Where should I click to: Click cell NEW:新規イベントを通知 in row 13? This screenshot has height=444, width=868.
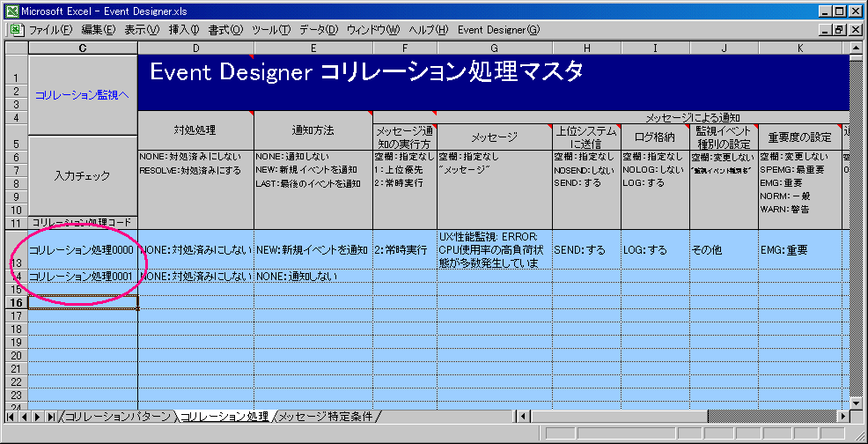pyautogui.click(x=313, y=249)
